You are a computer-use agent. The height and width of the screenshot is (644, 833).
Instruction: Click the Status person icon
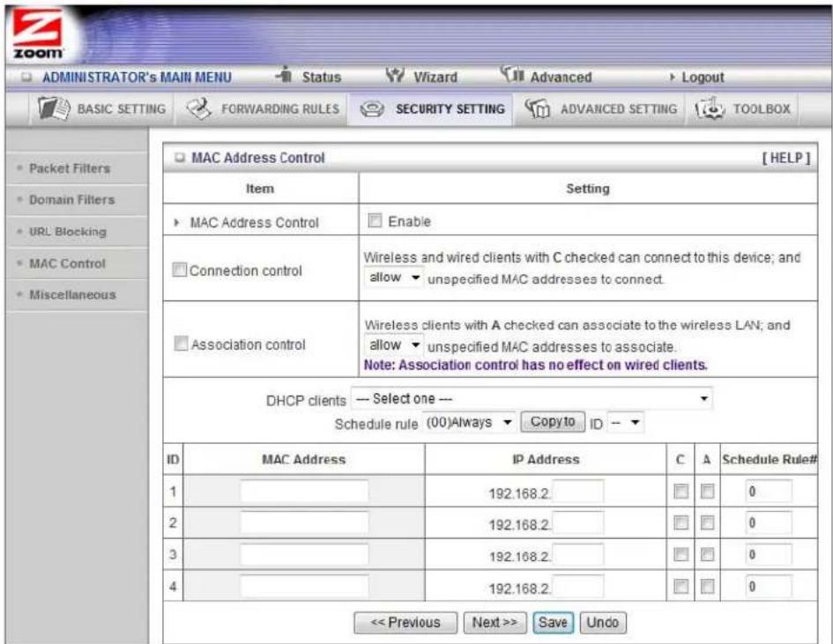coord(285,75)
